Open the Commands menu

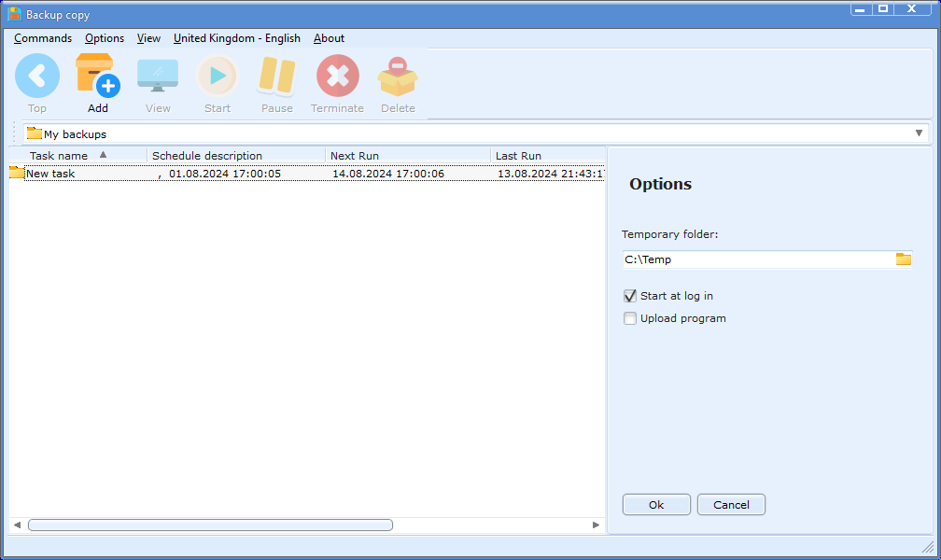point(43,38)
